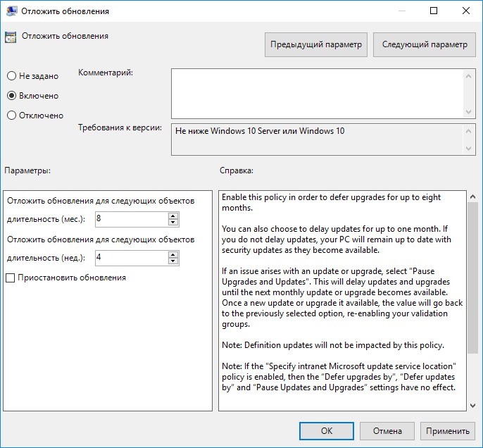Select the 'Включено' radio option
The width and height of the screenshot is (483, 448).
click(x=32, y=96)
